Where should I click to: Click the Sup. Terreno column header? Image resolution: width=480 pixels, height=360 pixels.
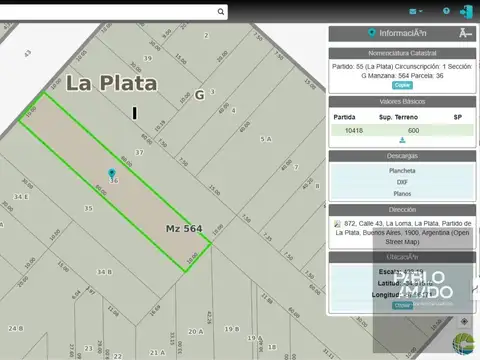[398, 117]
